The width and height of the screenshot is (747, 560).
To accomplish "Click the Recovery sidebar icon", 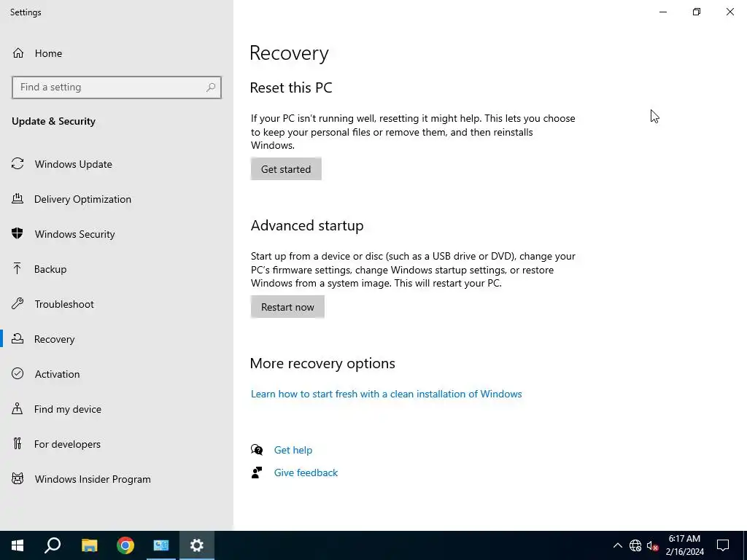I will (x=18, y=338).
